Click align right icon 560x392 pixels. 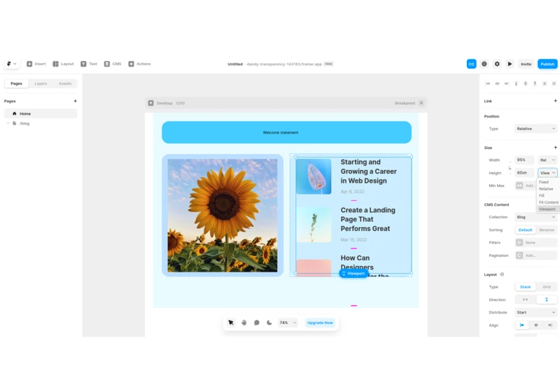point(506,83)
